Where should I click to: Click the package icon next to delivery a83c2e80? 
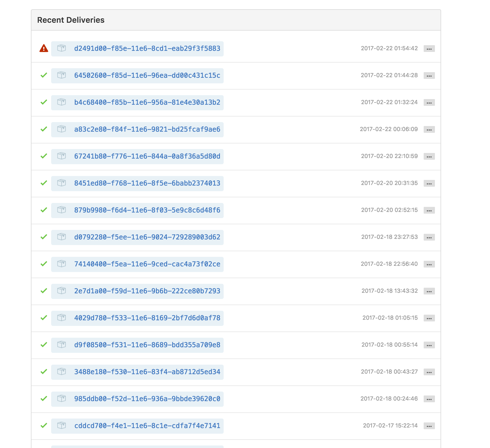pos(61,129)
